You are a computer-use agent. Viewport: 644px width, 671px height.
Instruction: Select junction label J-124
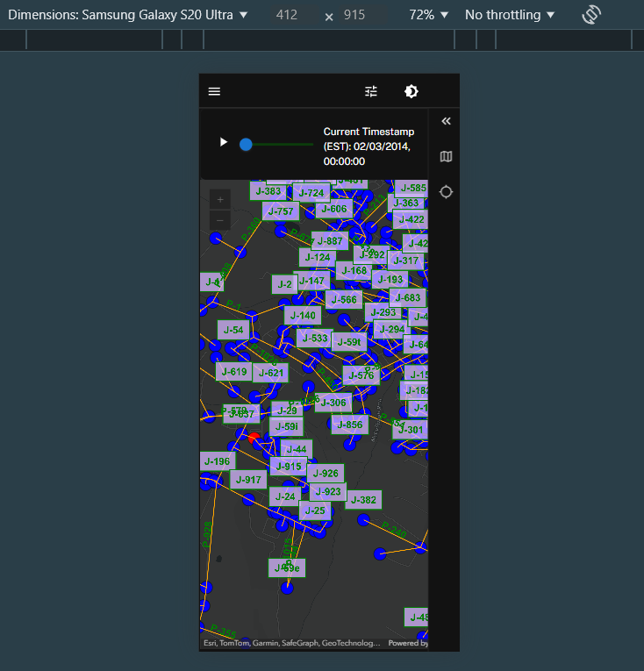pyautogui.click(x=318, y=257)
